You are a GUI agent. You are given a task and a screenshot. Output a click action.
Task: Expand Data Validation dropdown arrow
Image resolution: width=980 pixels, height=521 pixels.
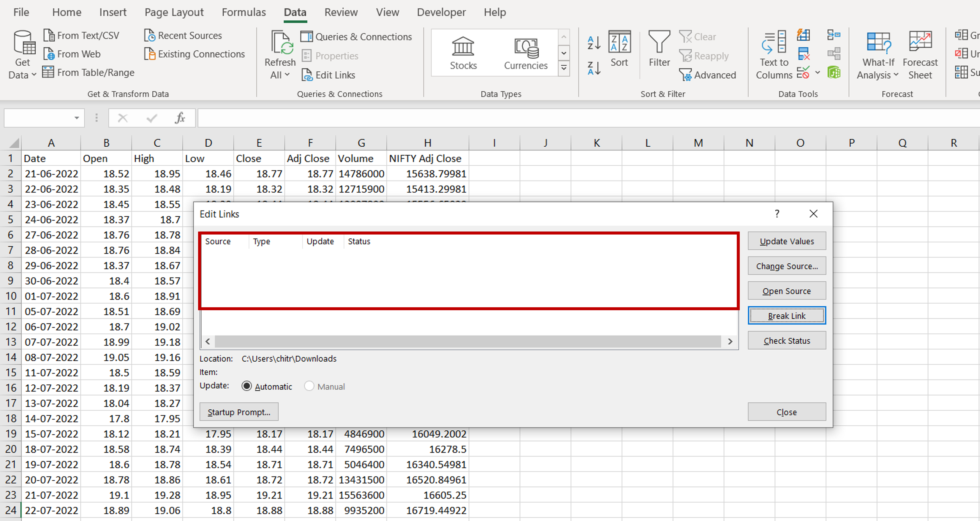coord(818,72)
